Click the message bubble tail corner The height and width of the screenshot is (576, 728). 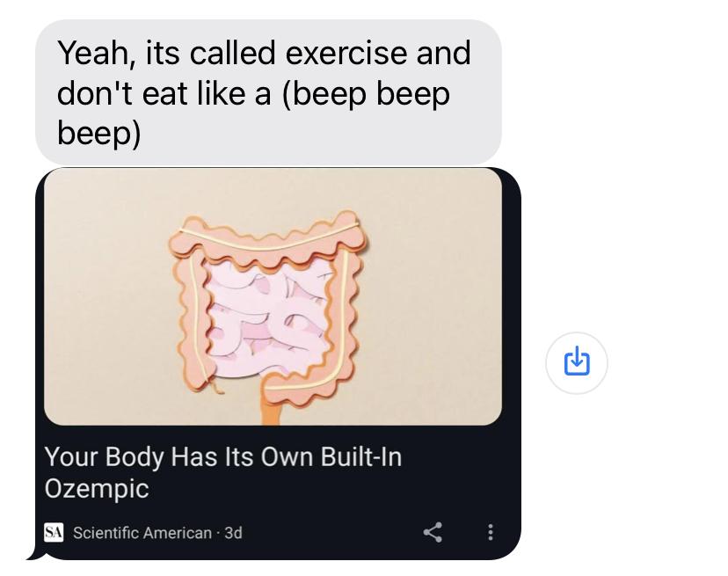[x=35, y=554]
